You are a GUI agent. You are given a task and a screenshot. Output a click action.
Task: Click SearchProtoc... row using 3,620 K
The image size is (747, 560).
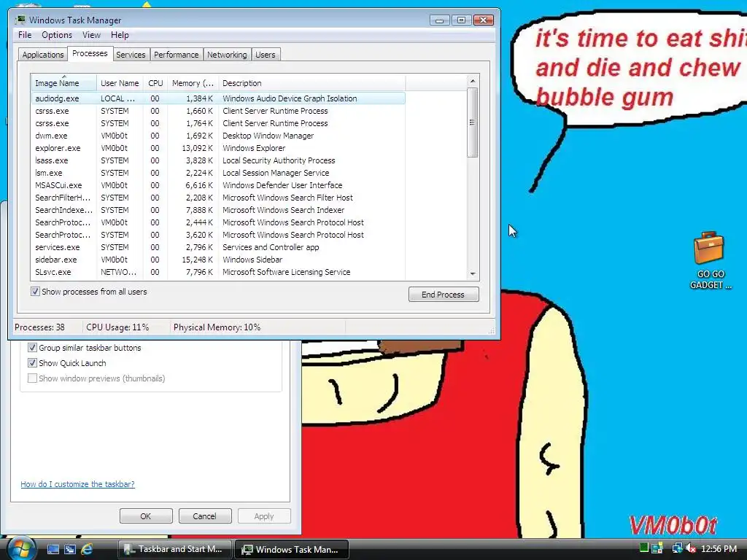218,235
